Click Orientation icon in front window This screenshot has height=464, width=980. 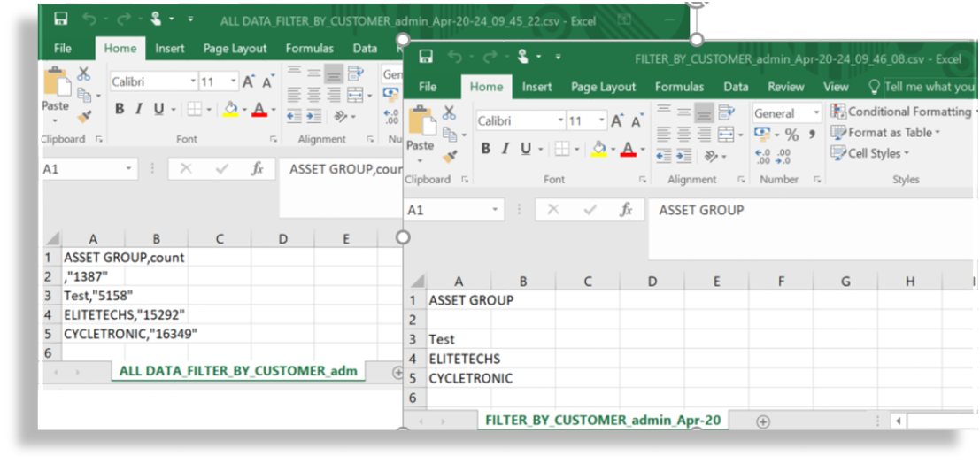point(711,156)
